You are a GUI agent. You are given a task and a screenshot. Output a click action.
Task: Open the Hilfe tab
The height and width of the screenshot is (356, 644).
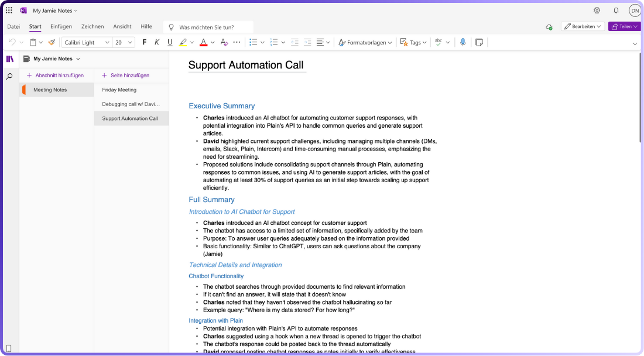(146, 26)
